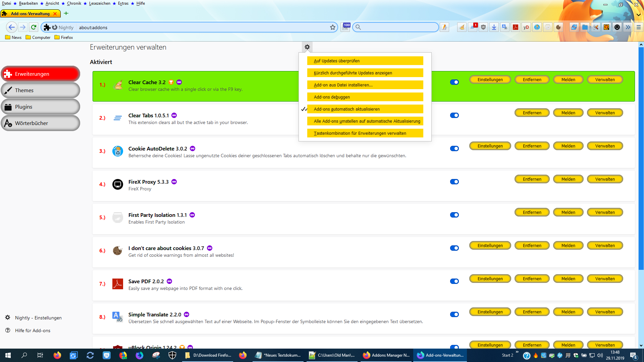644x362 pixels.
Task: Click Entfernen for Cookie AutoDelete
Action: 532,146
